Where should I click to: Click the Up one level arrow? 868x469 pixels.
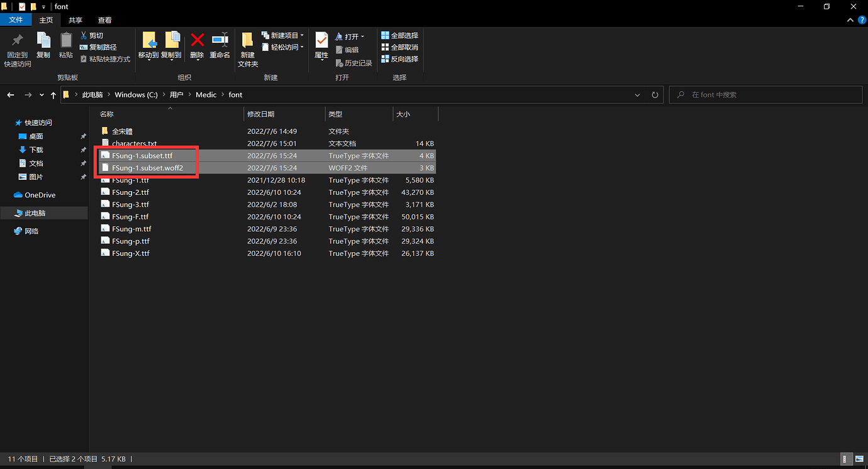tap(53, 95)
